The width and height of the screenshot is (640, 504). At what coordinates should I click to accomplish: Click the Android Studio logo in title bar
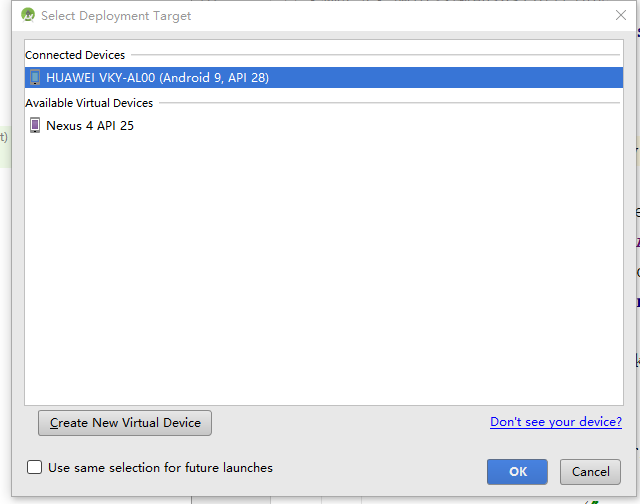(x=28, y=16)
